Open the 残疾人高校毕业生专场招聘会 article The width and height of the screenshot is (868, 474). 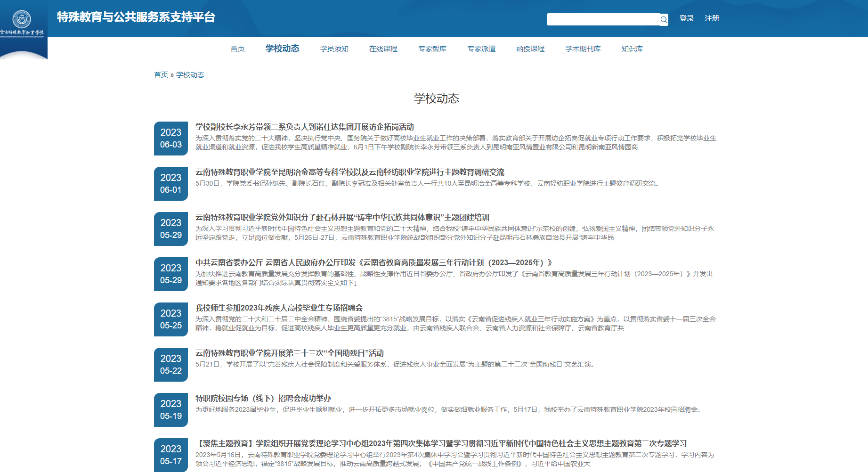pyautogui.click(x=279, y=308)
